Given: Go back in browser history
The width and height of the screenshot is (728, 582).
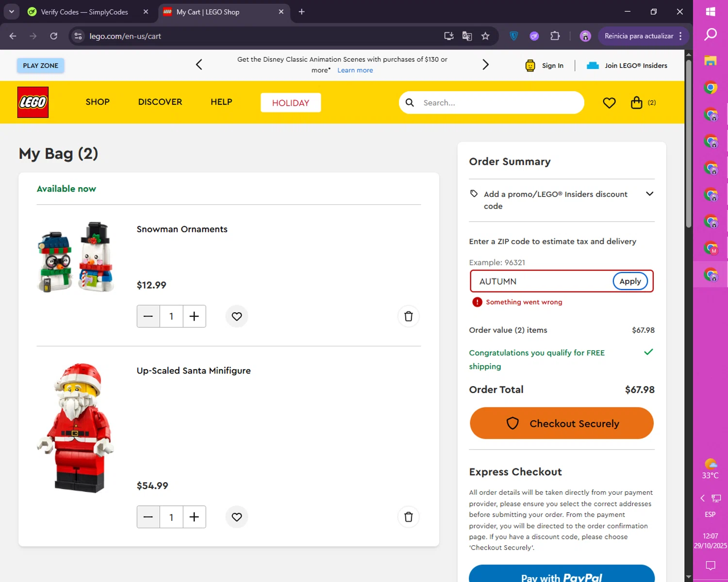Looking at the screenshot, I should tap(13, 36).
